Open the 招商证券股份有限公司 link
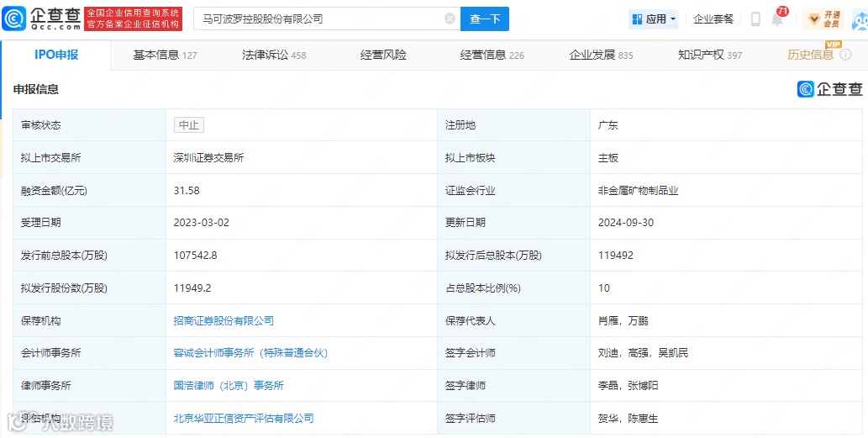This screenshot has height=438, width=868. (224, 320)
